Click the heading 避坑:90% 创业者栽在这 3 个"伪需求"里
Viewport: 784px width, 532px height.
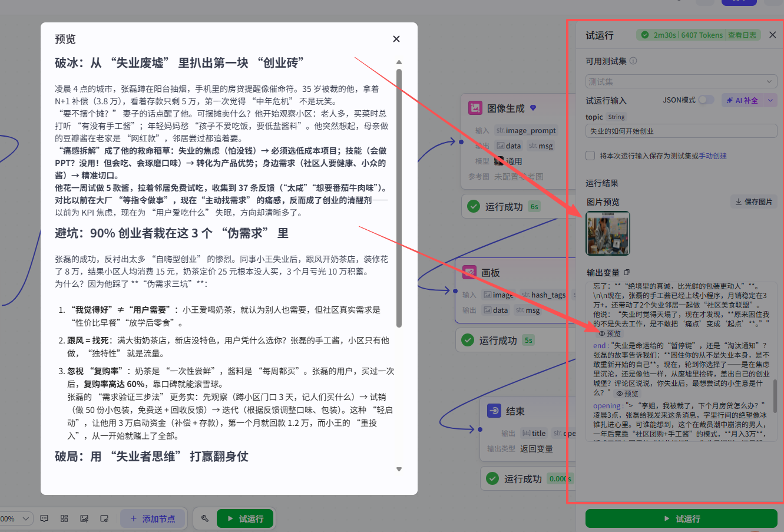(172, 233)
